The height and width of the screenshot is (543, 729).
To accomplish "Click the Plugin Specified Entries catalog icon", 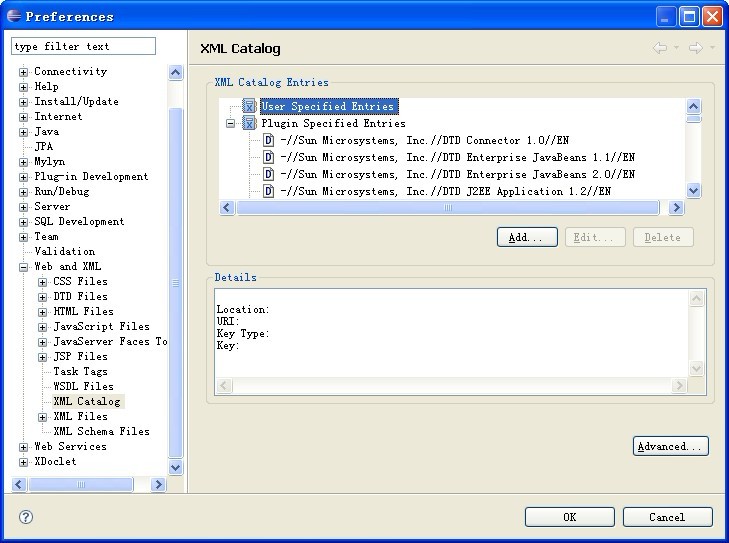I will (249, 124).
